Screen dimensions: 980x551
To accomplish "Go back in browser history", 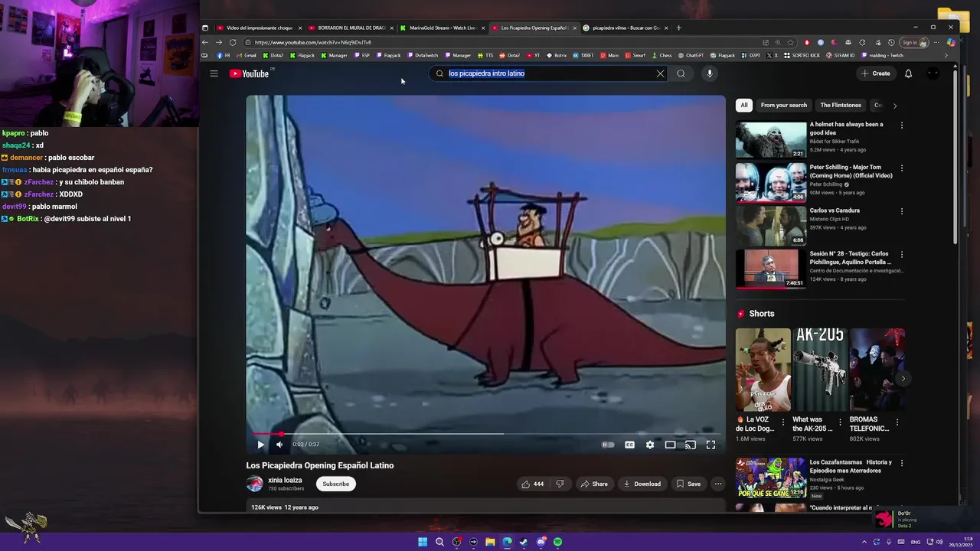I will tap(205, 42).
